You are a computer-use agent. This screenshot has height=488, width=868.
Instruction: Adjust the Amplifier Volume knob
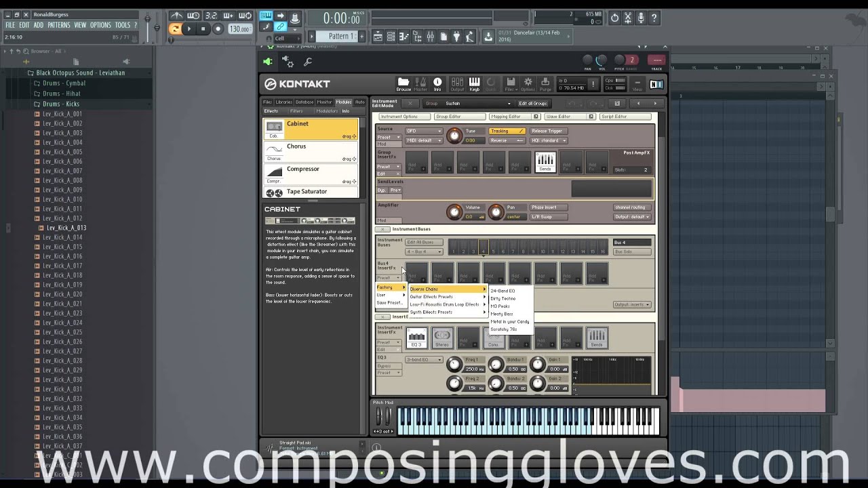(454, 212)
